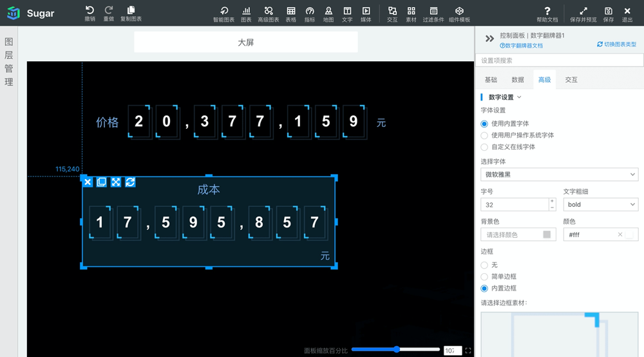Duplicate the 成本 widget using copy icon
The width and height of the screenshot is (644, 357).
102,182
